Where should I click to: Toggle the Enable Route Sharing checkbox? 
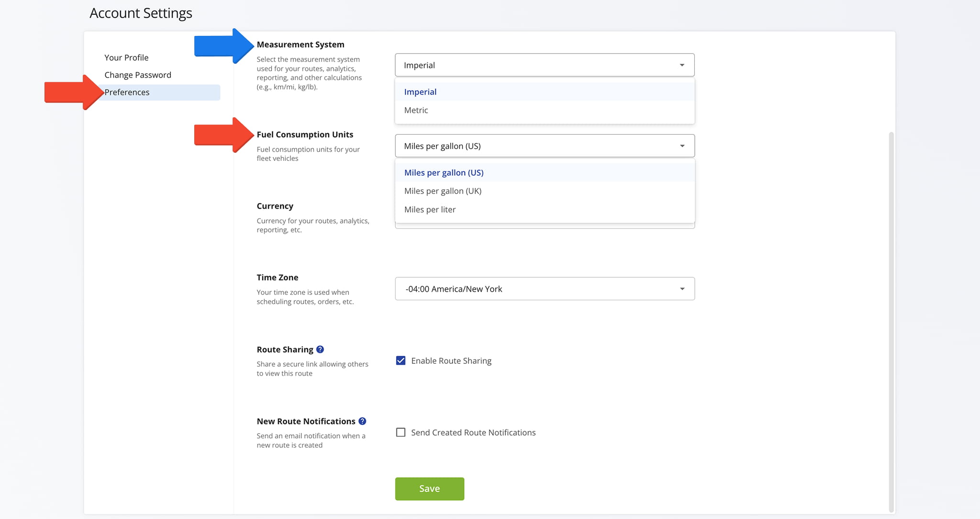401,361
